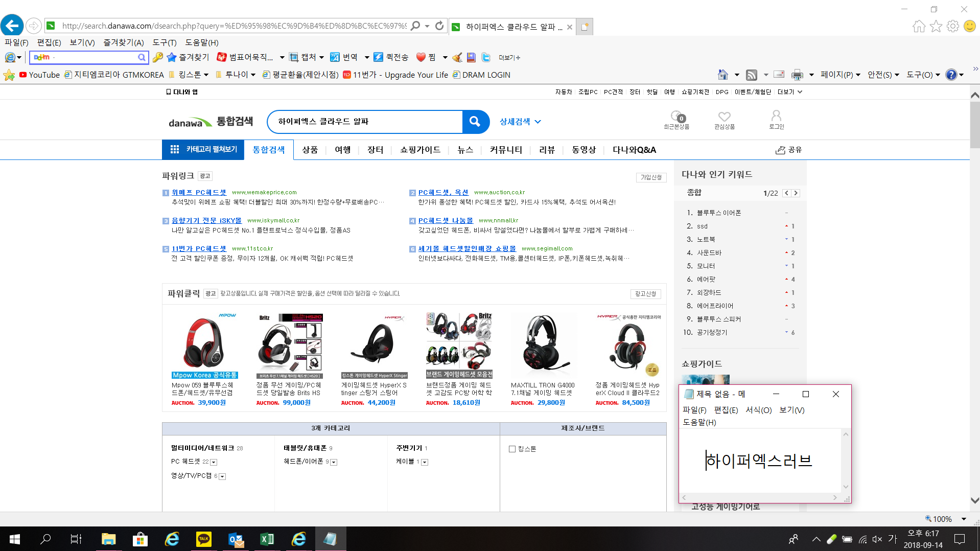Open 카테고리 펼쳐보기 button
980x551 pixels.
coord(203,149)
